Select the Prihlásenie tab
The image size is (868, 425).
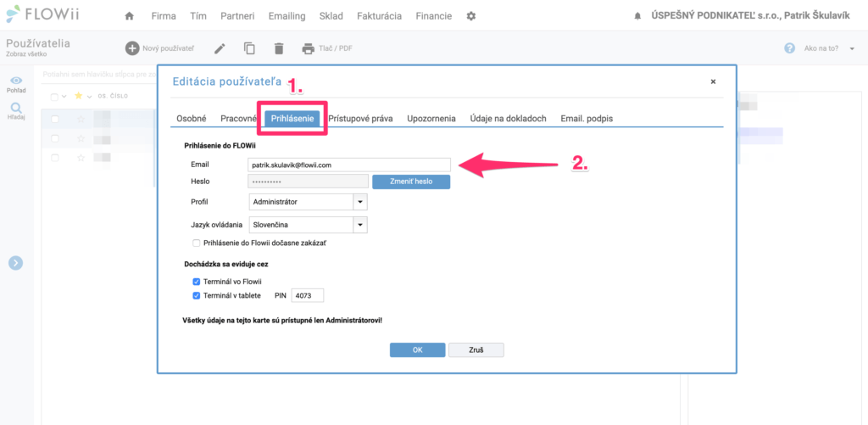coord(292,119)
